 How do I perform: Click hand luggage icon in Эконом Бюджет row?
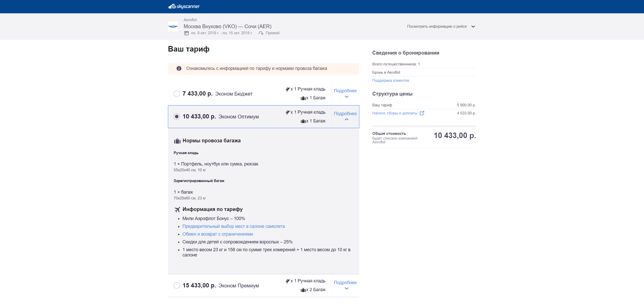288,89
